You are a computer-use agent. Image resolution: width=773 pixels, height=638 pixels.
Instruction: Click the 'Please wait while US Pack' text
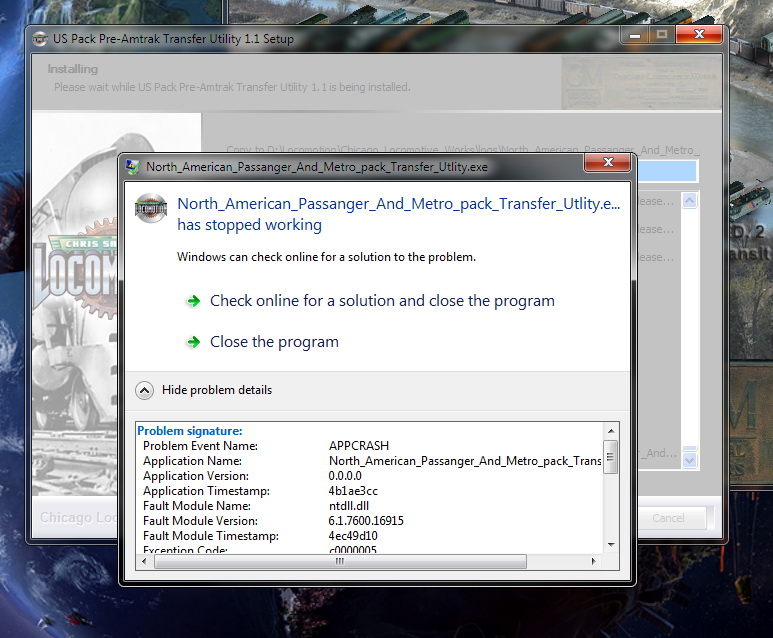tap(232, 87)
